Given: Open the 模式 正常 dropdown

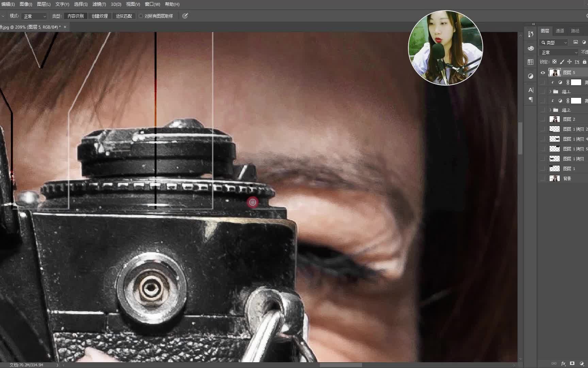Looking at the screenshot, I should 34,16.
